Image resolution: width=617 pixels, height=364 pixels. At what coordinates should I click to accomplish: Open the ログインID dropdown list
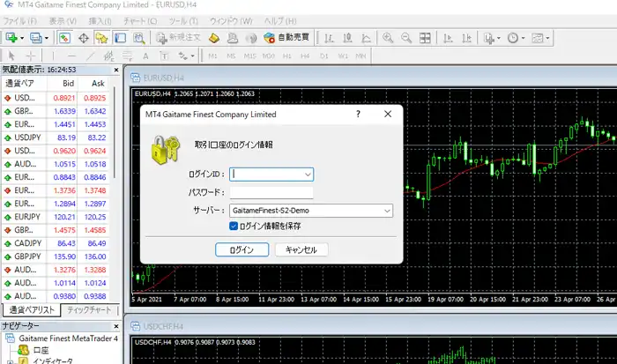click(308, 175)
